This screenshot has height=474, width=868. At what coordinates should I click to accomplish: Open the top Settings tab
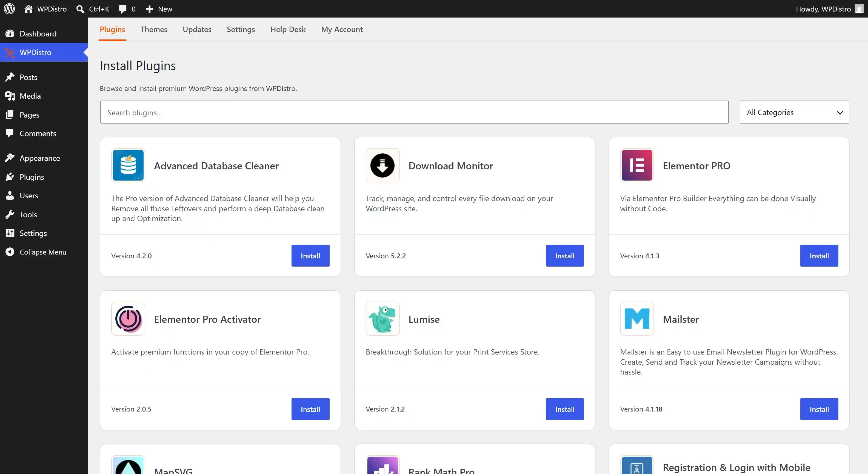[x=241, y=30]
